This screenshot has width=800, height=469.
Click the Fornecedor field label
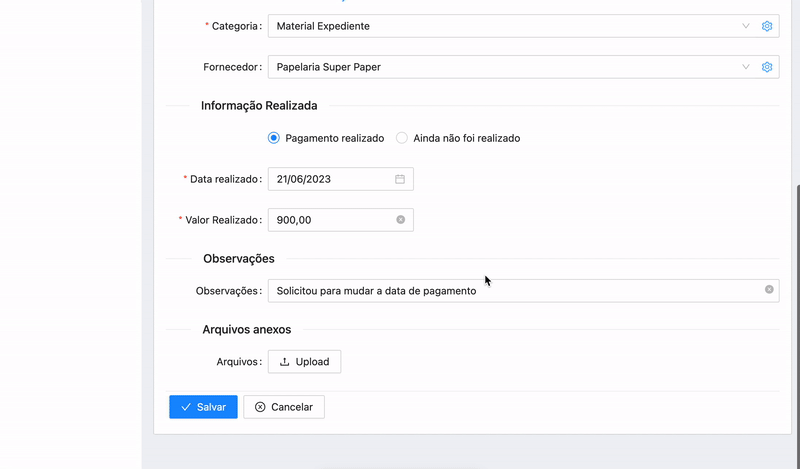coord(232,67)
